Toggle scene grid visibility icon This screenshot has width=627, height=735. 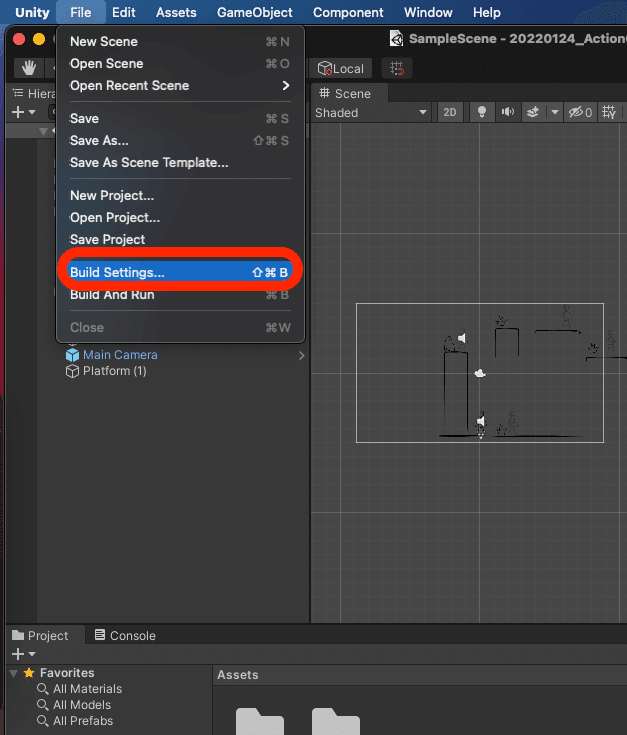pos(609,112)
